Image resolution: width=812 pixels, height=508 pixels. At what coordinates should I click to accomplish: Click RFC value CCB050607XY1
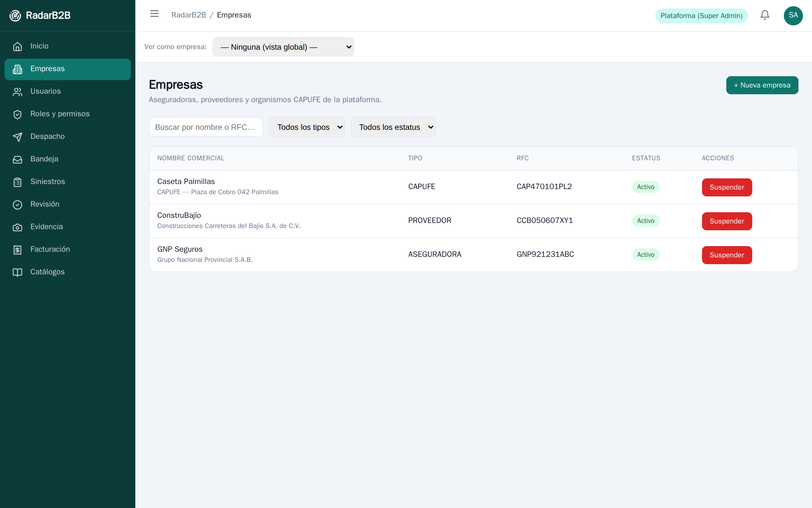[x=545, y=220]
